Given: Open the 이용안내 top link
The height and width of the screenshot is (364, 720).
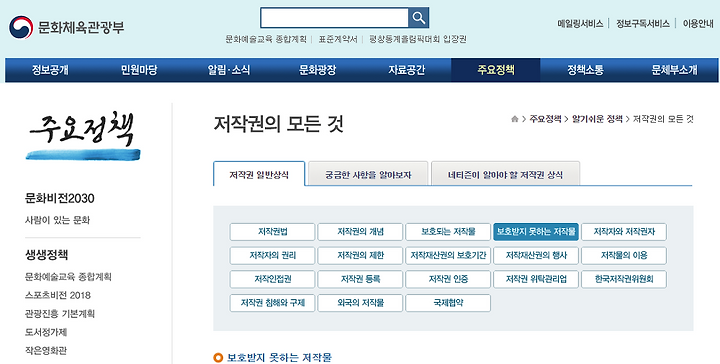Looking at the screenshot, I should tap(698, 24).
